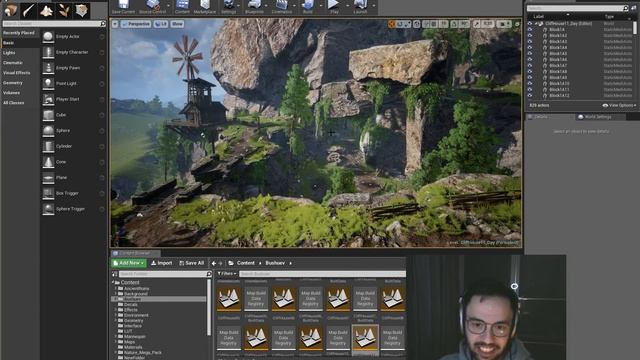
Task: Toggle the sources panel icon beside Search Folders
Action: (115, 274)
